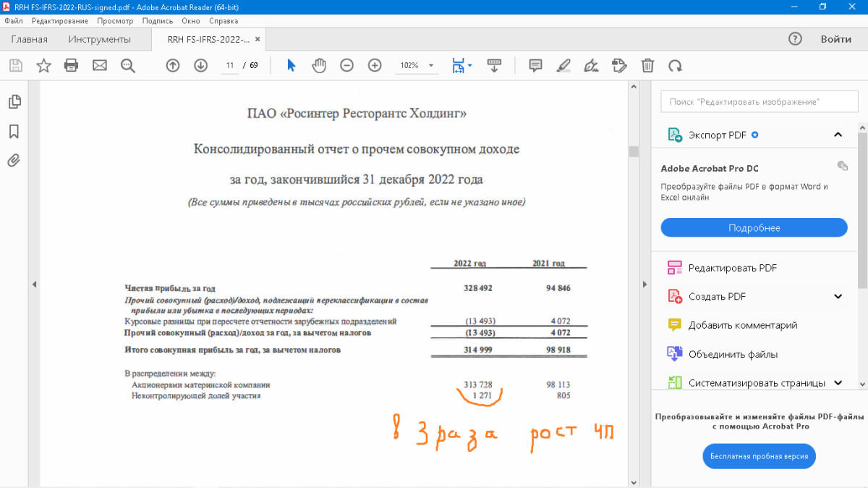Open the Help question mark
This screenshot has height=488, width=868.
click(795, 39)
